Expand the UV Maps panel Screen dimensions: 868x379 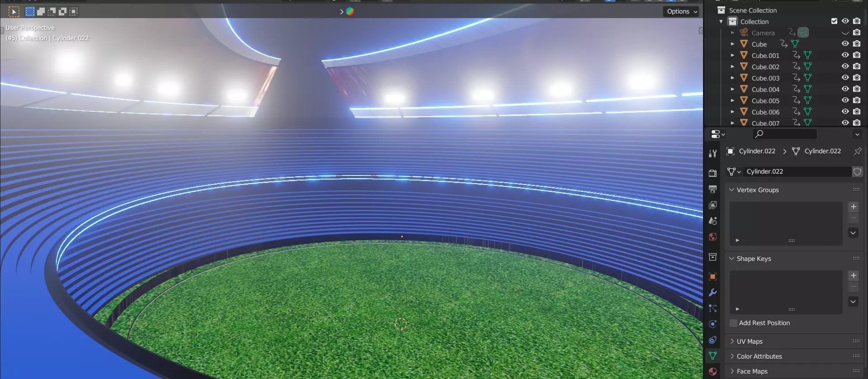point(731,341)
